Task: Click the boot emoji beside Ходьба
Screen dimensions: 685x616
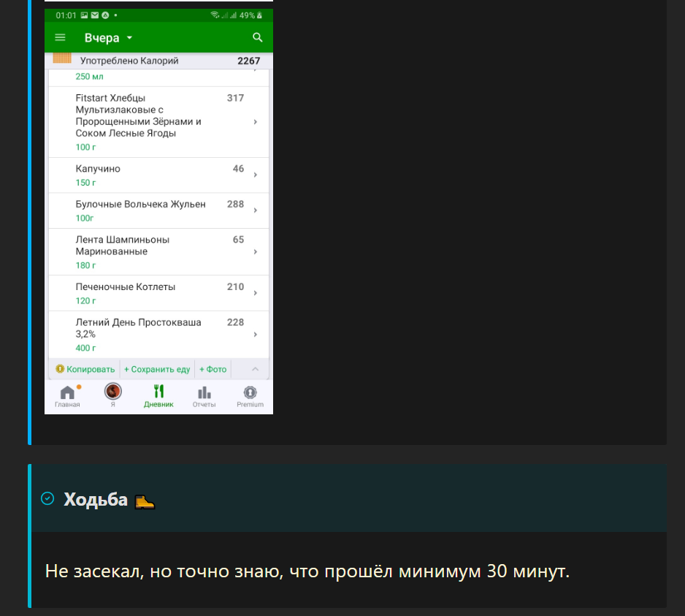Action: point(145,501)
